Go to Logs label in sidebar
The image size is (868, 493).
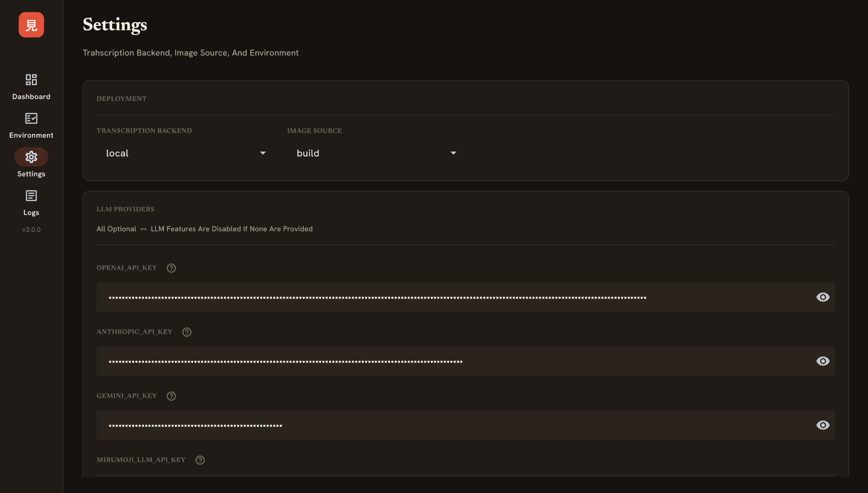click(x=31, y=213)
